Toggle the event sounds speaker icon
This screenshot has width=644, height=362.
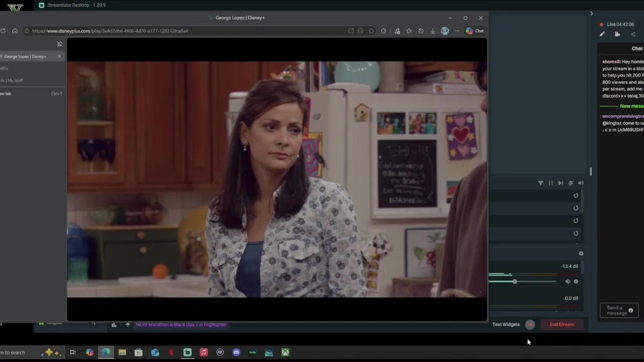[x=581, y=183]
